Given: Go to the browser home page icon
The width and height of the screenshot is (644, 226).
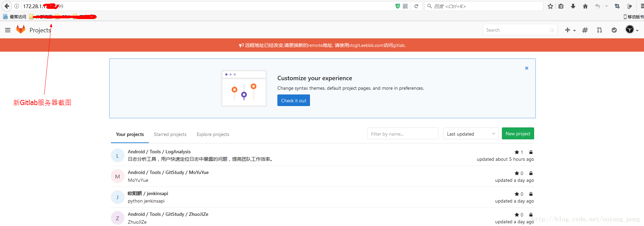Looking at the screenshot, I should click(x=585, y=6).
